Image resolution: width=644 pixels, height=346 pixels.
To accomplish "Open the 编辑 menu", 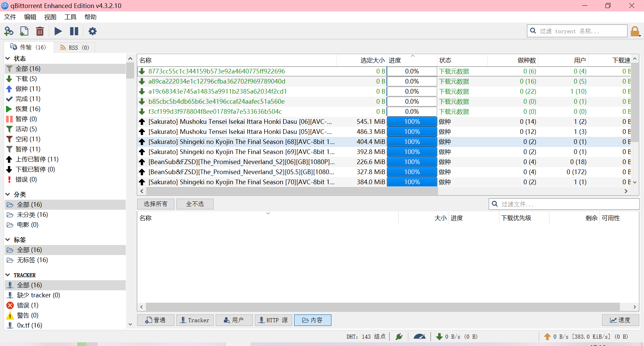I will (30, 17).
